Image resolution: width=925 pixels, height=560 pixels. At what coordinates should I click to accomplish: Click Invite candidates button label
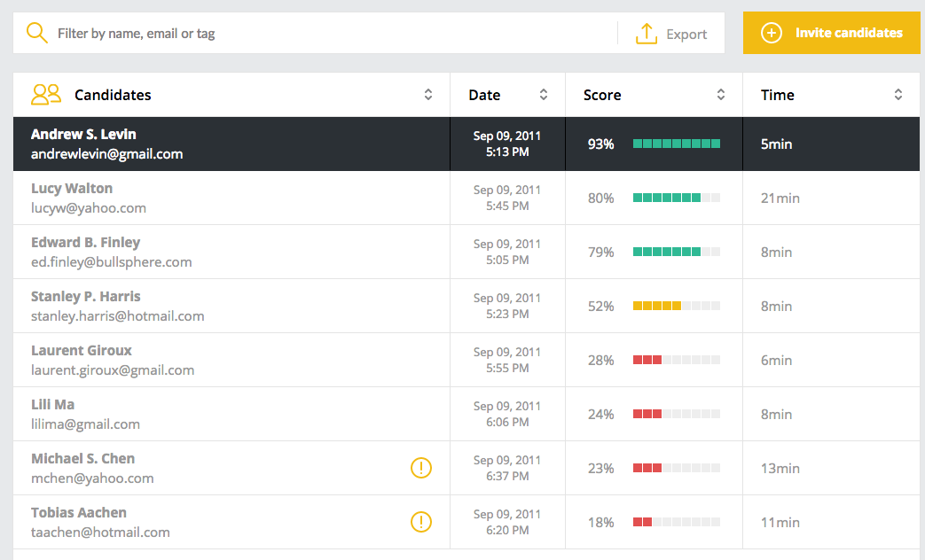coord(849,33)
